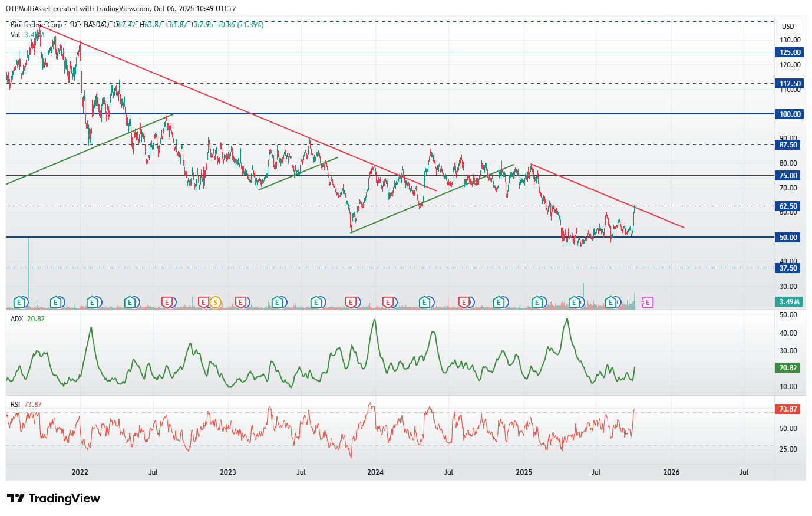Click the 100.00 horizontal line label
Image resolution: width=812 pixels, height=516 pixels.
click(x=788, y=114)
